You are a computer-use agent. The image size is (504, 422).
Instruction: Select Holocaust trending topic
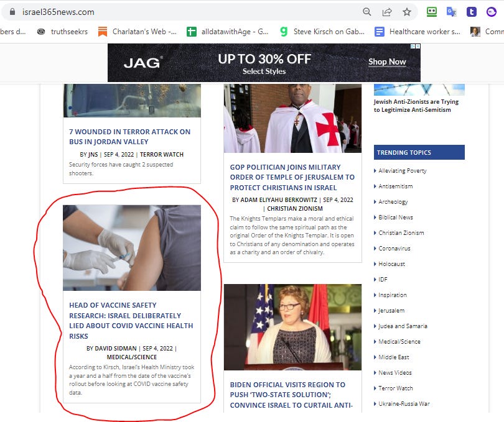(391, 264)
